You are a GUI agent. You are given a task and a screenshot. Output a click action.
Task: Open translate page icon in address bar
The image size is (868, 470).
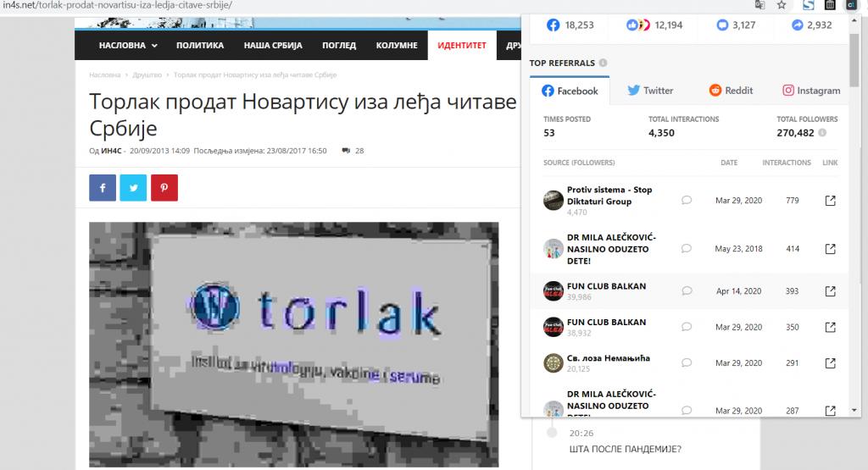760,5
